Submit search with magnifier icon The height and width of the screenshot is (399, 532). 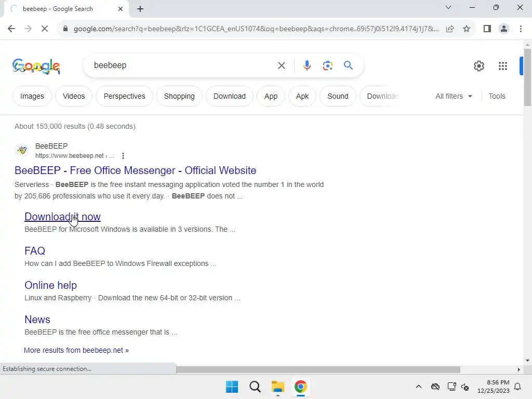coord(348,65)
